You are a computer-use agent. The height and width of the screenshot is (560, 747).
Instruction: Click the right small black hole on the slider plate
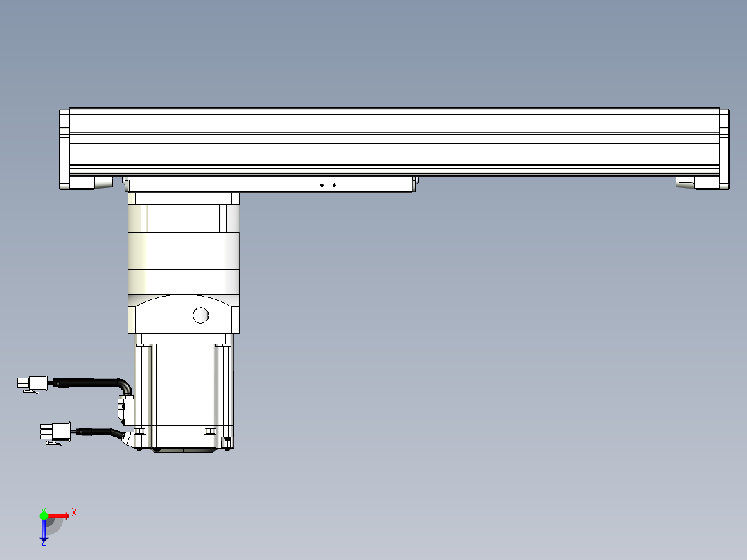click(334, 185)
